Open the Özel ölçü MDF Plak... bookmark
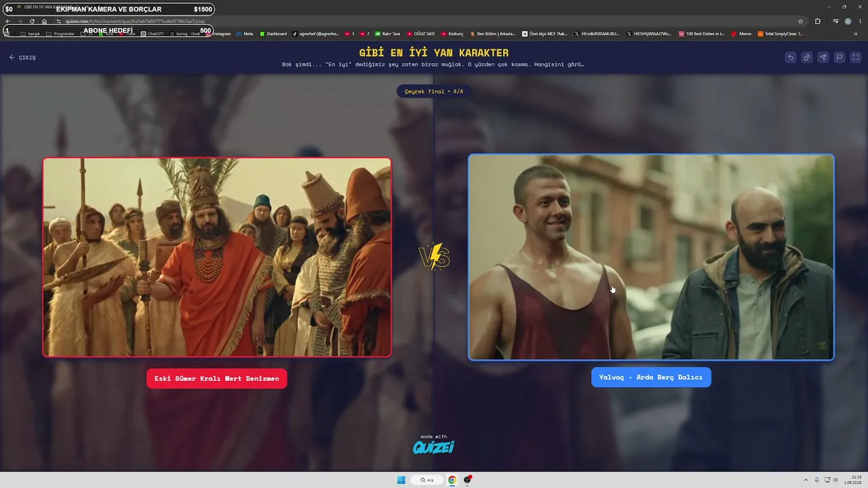 pyautogui.click(x=545, y=34)
